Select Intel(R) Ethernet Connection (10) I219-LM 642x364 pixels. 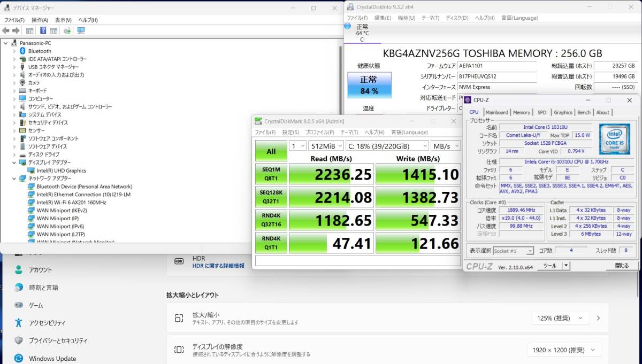coord(83,195)
